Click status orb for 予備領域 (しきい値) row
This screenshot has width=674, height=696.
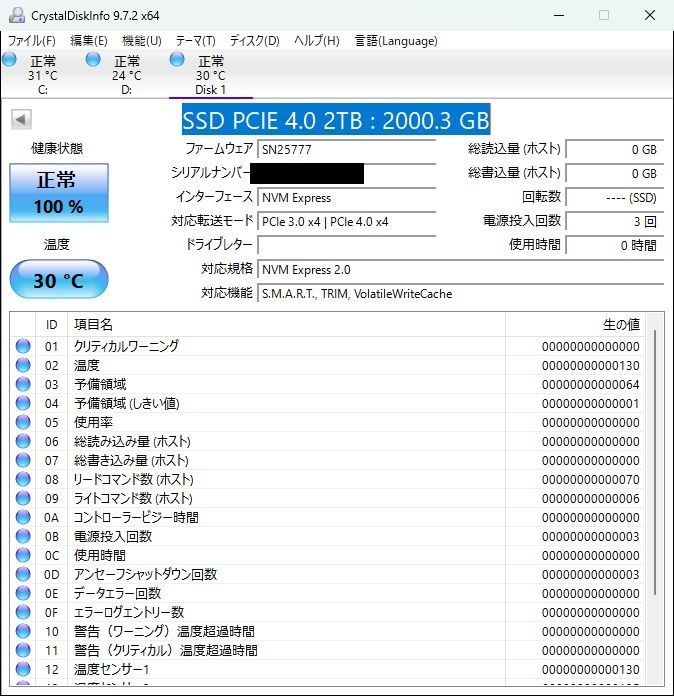(x=23, y=403)
